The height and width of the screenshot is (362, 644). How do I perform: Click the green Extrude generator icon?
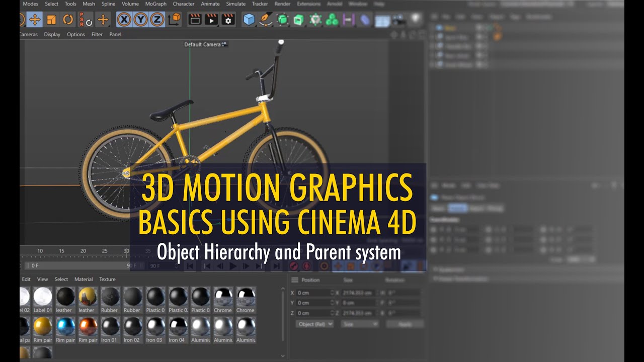click(x=299, y=20)
